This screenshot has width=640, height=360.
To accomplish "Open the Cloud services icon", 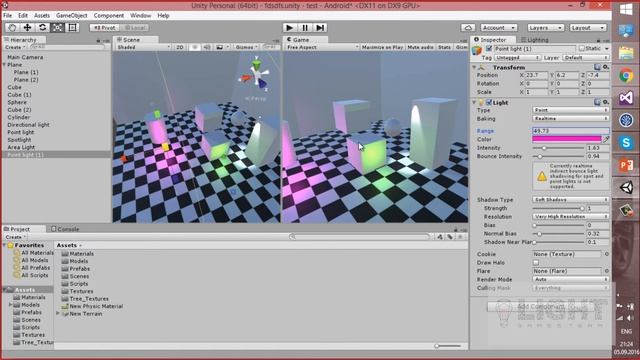I will pos(468,27).
